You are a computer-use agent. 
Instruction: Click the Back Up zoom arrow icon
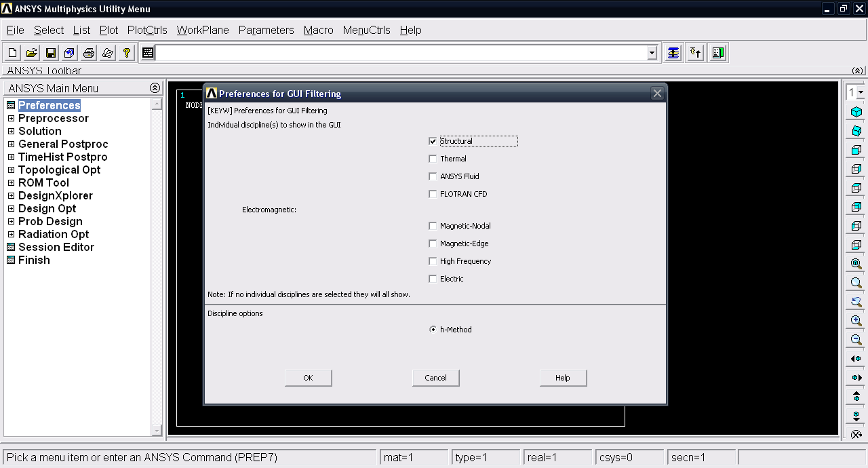[856, 302]
